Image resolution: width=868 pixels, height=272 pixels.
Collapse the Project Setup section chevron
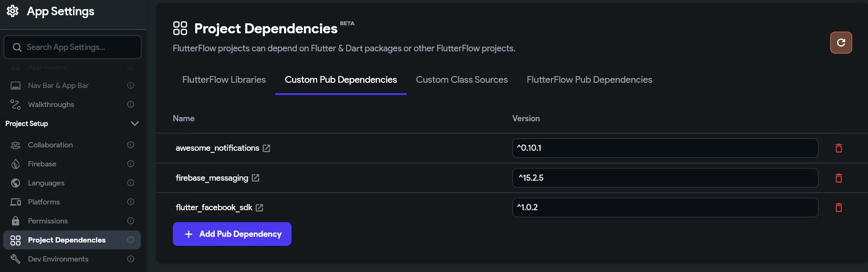[x=134, y=124]
